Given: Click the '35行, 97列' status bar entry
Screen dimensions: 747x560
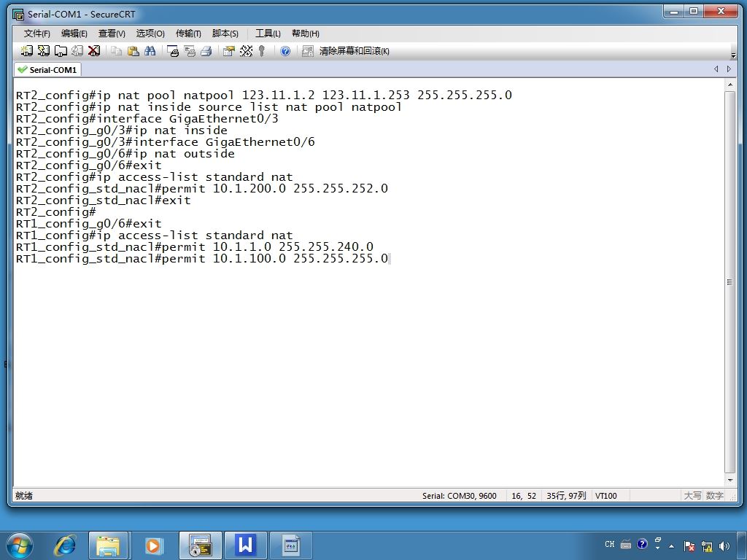Looking at the screenshot, I should tap(566, 496).
